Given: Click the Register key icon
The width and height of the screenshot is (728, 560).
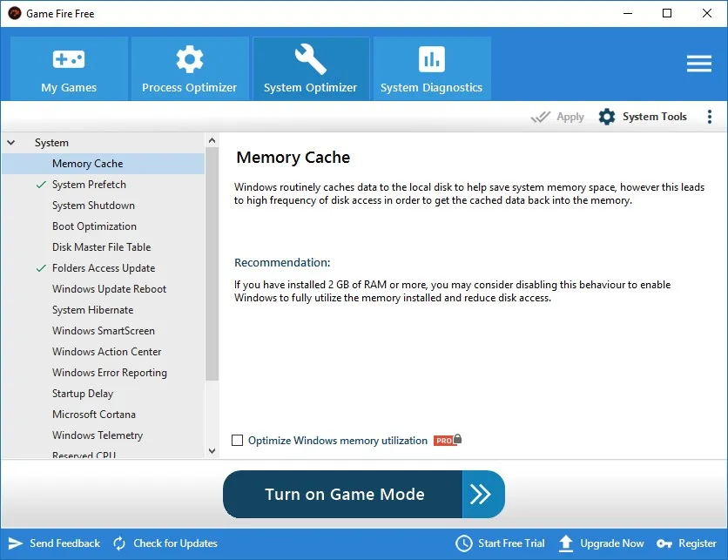Looking at the screenshot, I should [664, 543].
